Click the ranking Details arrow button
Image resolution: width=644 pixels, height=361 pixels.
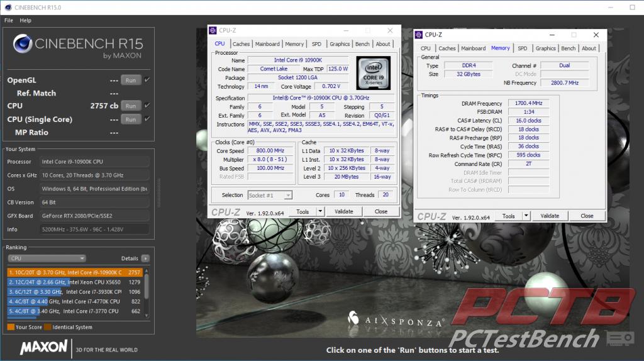[x=145, y=258]
